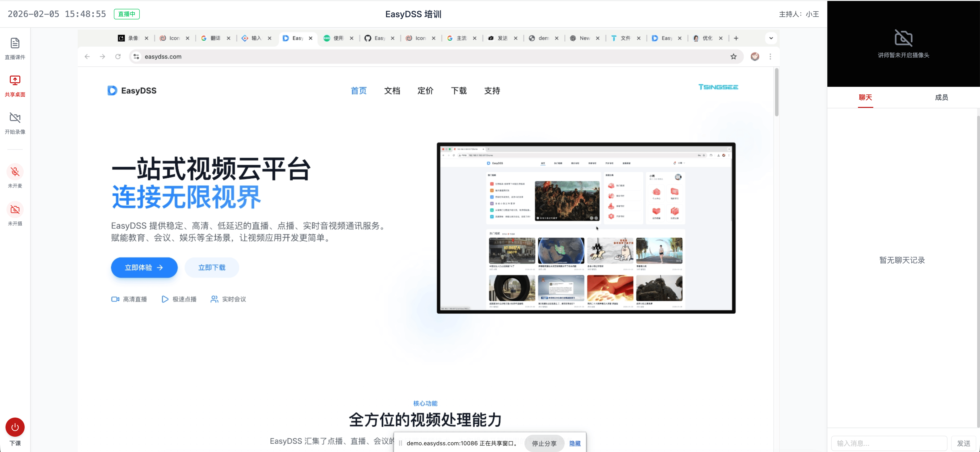The height and width of the screenshot is (452, 980).
Task: Click the EasyDSS logo on the webpage
Action: pyautogui.click(x=132, y=90)
